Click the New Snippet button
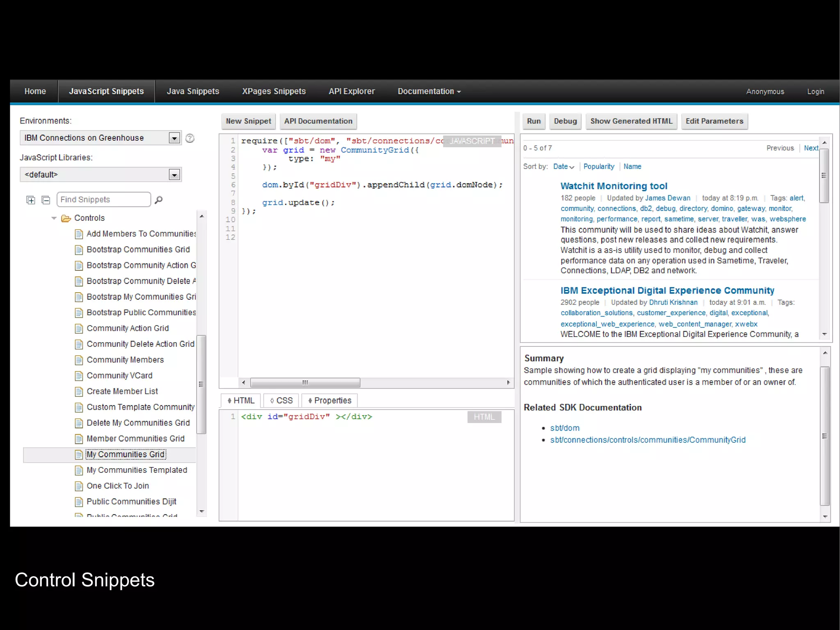This screenshot has width=840, height=630. (249, 121)
